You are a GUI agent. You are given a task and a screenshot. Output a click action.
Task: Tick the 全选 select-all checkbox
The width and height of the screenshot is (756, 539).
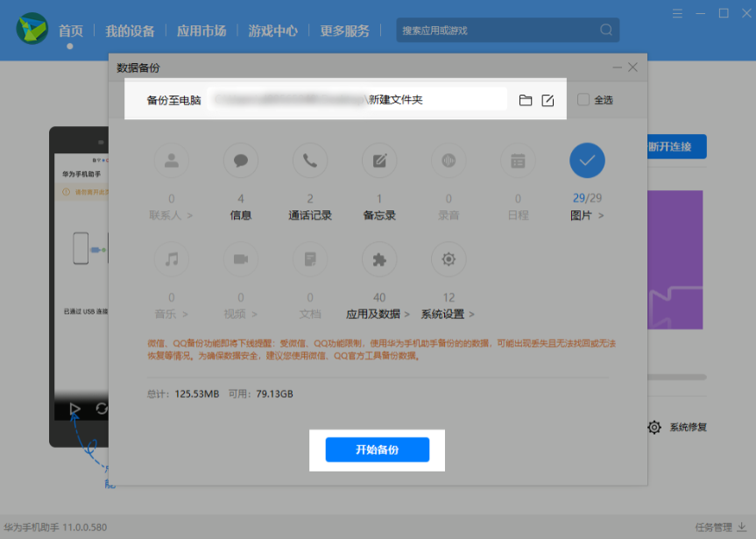pos(583,99)
